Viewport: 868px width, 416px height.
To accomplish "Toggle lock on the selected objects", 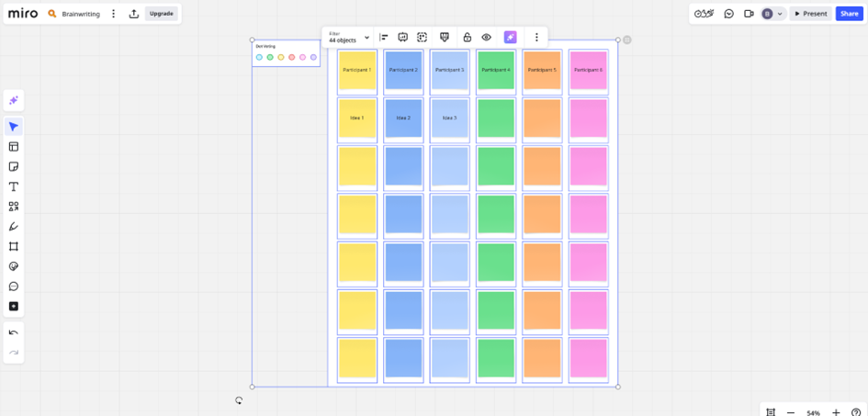I will click(x=467, y=38).
